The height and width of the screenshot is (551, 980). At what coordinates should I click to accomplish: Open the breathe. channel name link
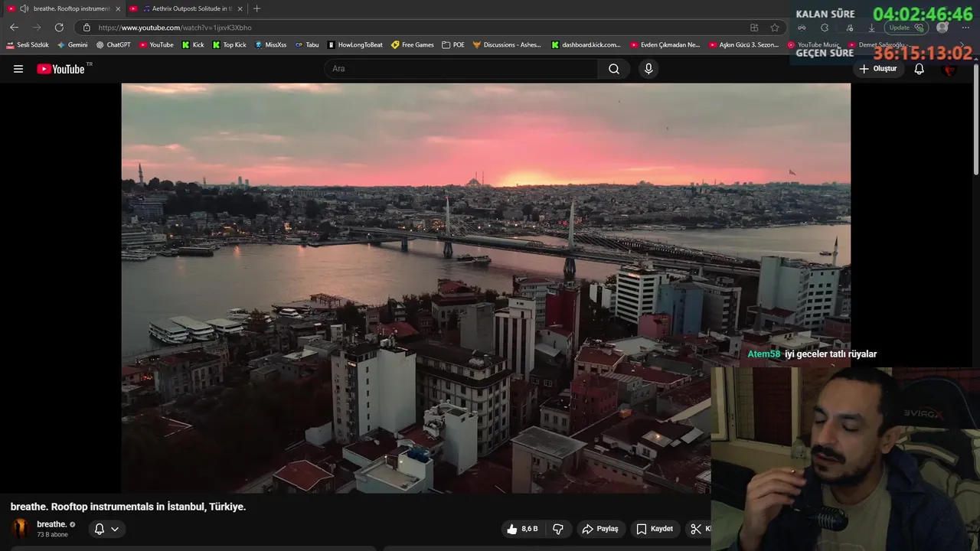51,524
